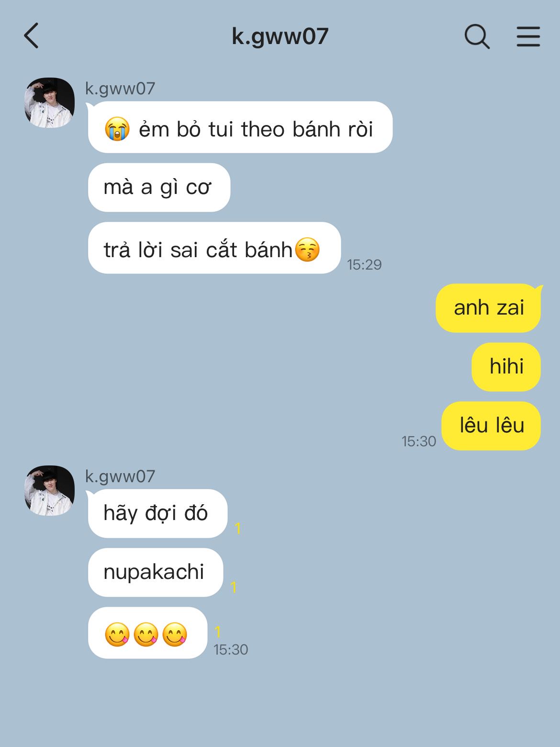This screenshot has width=560, height=747.
Task: Select the yellow 'anh zai' bubble
Action: (x=488, y=308)
